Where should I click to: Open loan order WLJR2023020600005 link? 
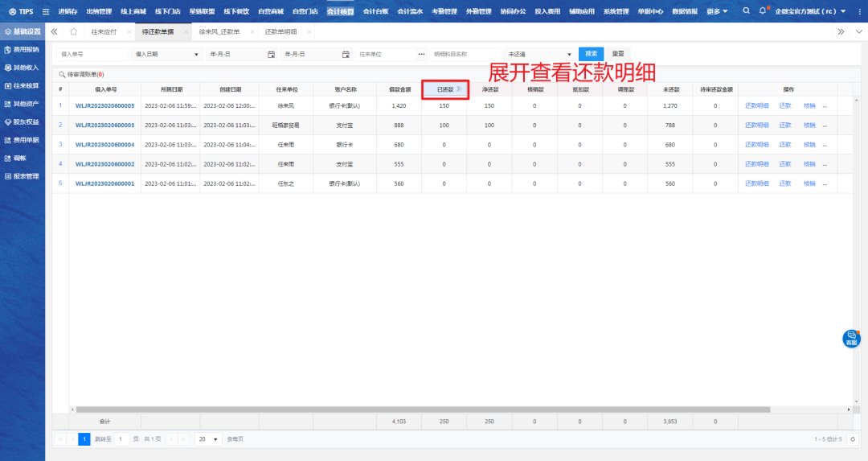pyautogui.click(x=104, y=105)
